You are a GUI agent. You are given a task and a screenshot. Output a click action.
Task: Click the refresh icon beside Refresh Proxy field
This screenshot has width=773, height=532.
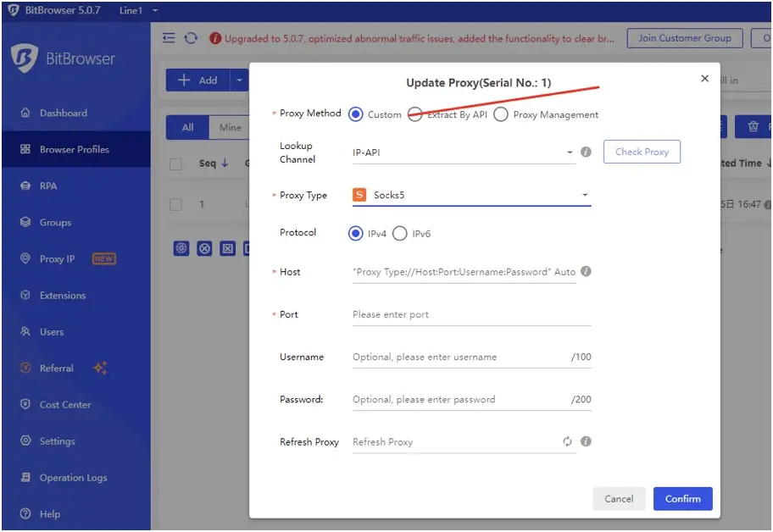(568, 441)
